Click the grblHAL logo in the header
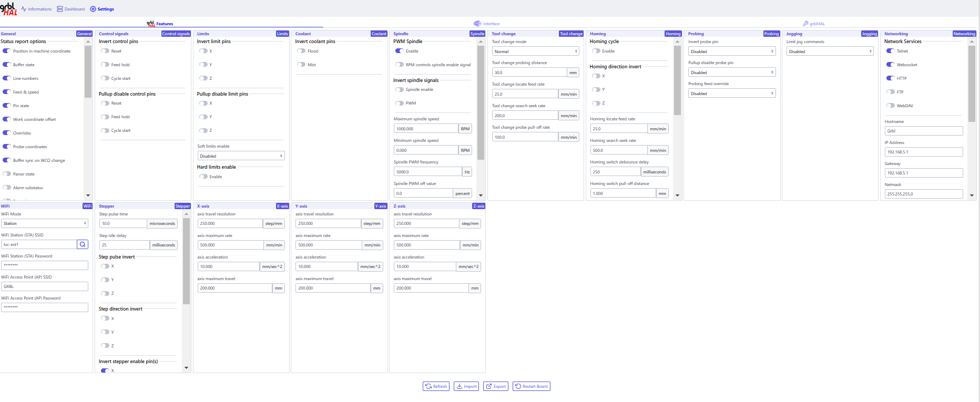This screenshot has height=402, width=980. pyautogui.click(x=9, y=9)
